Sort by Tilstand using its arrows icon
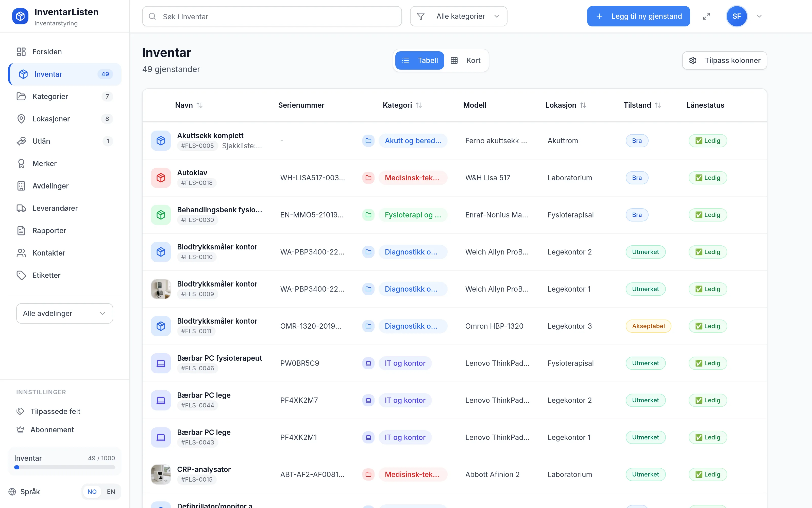This screenshot has height=508, width=812. click(x=658, y=105)
